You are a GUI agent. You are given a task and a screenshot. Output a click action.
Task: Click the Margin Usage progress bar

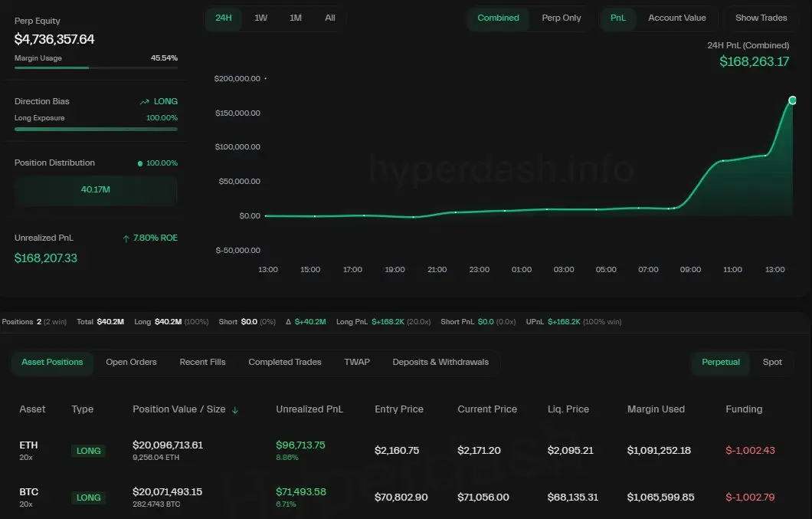point(96,68)
